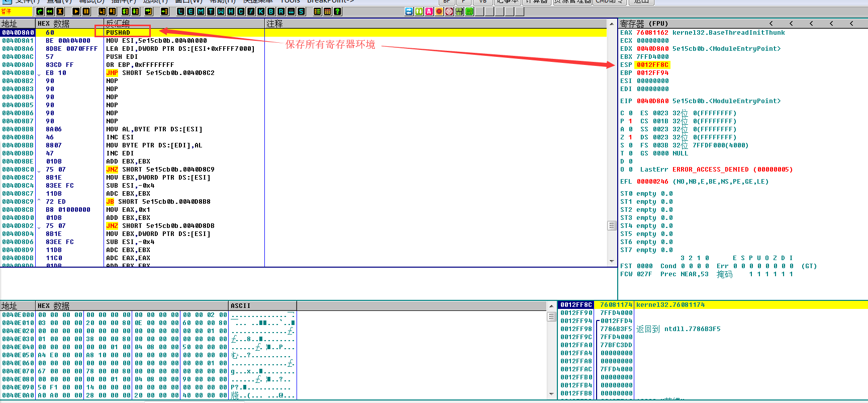This screenshot has height=403, width=868.
Task: Open help with the question mark icon
Action: (x=338, y=11)
